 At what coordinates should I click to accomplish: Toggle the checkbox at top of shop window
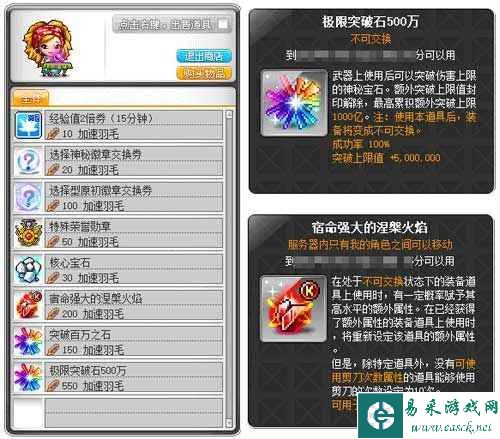pyautogui.click(x=223, y=24)
